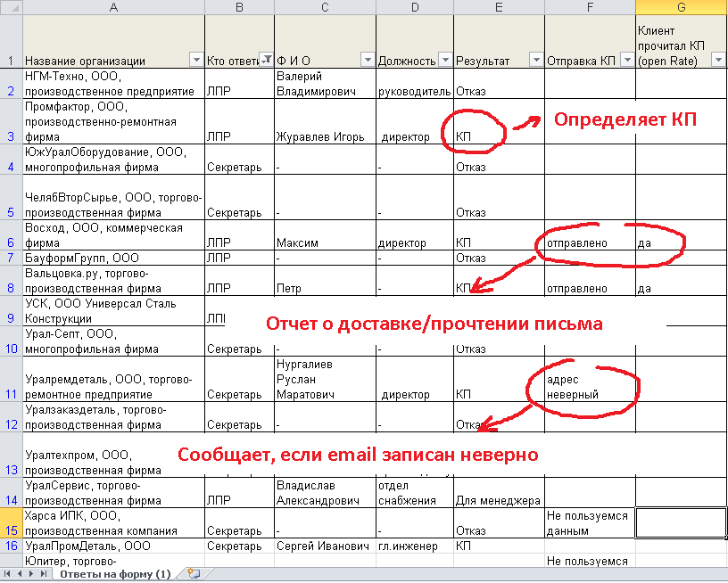Select column B header

pos(240,7)
